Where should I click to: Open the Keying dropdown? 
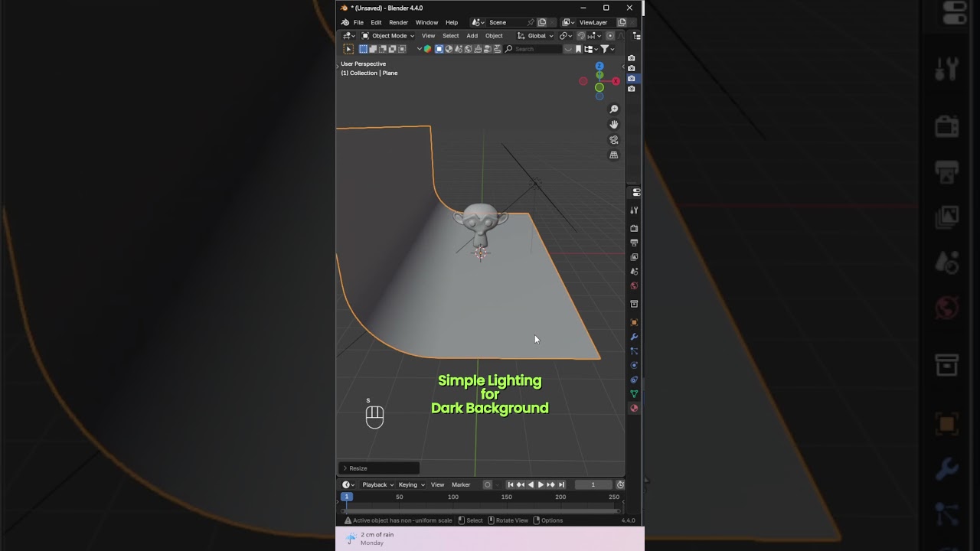coord(411,484)
